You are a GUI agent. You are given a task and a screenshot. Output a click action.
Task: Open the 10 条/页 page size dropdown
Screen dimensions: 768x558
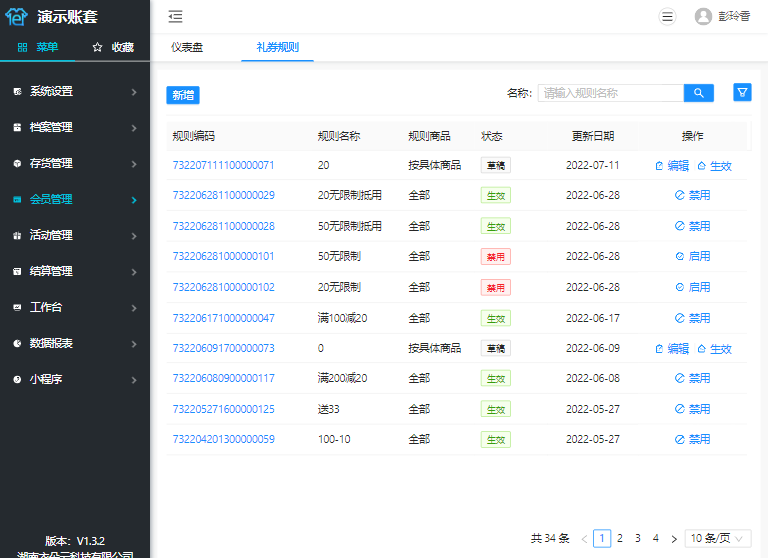718,538
